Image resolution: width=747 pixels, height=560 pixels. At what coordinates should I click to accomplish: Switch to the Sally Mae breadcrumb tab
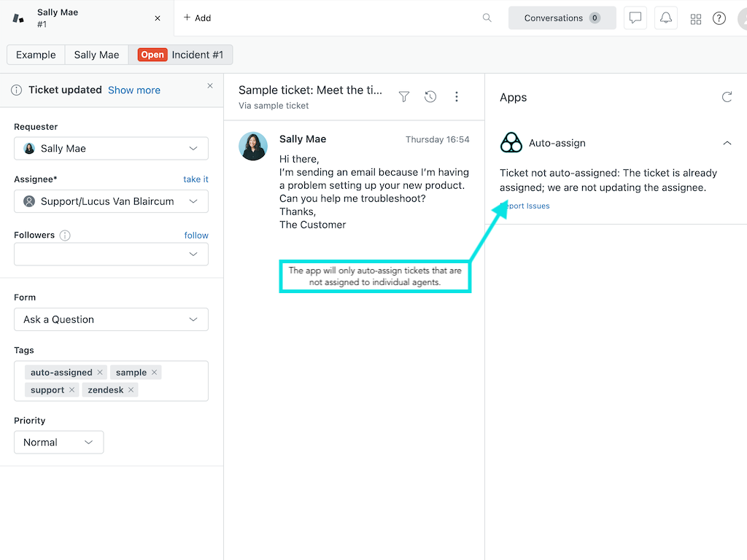point(96,55)
